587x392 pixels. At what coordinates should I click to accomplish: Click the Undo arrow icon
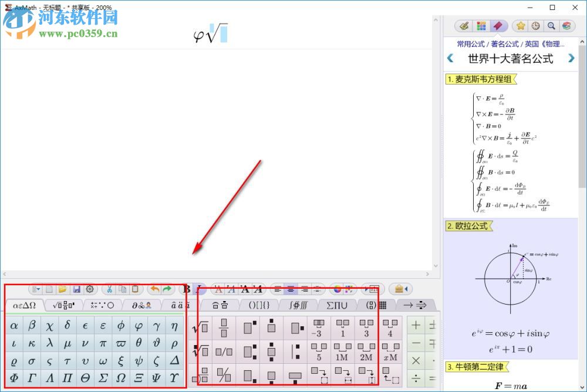[154, 289]
